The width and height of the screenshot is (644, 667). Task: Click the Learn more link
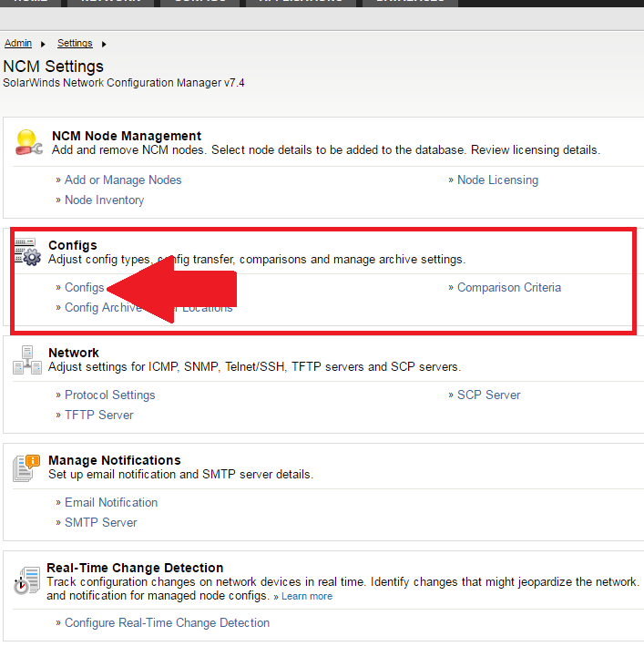click(x=307, y=597)
